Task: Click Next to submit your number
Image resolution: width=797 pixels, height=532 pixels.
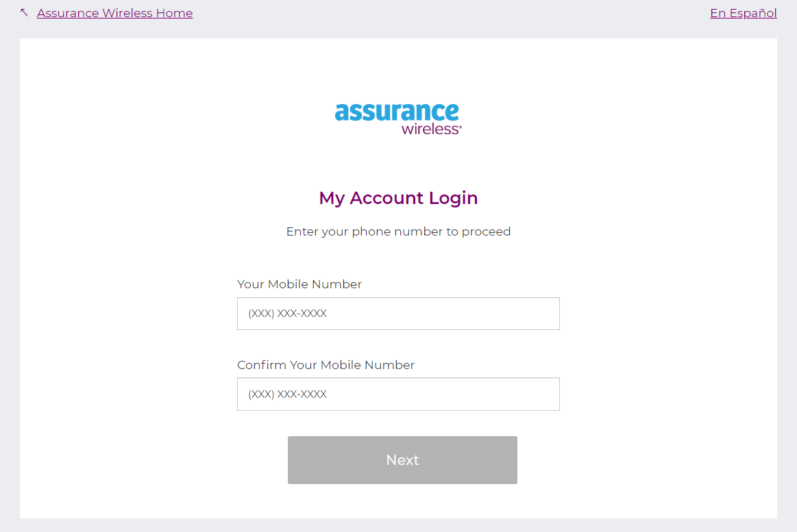Action: pos(402,459)
